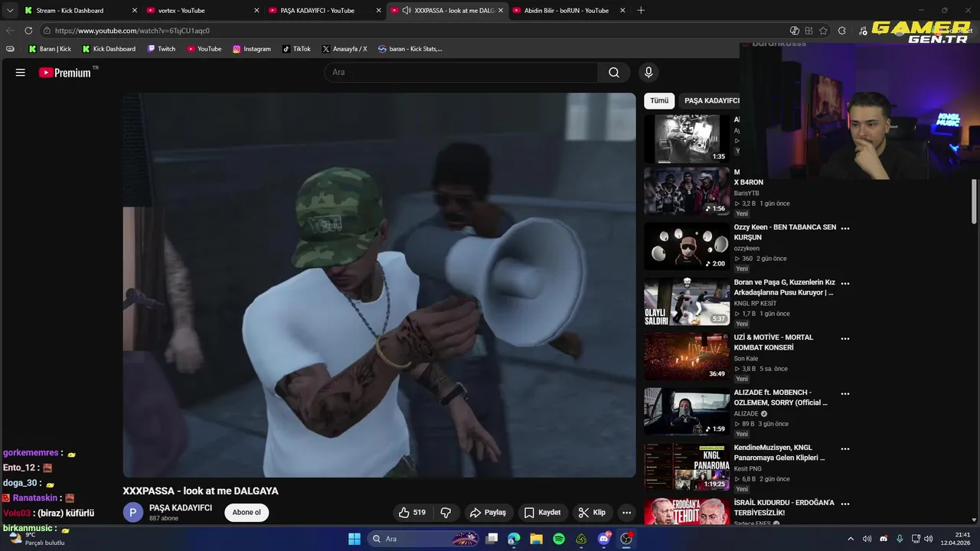Screen dimensions: 980x551
Task: Open the Anasayfa / X bookmark
Action: pos(345,49)
